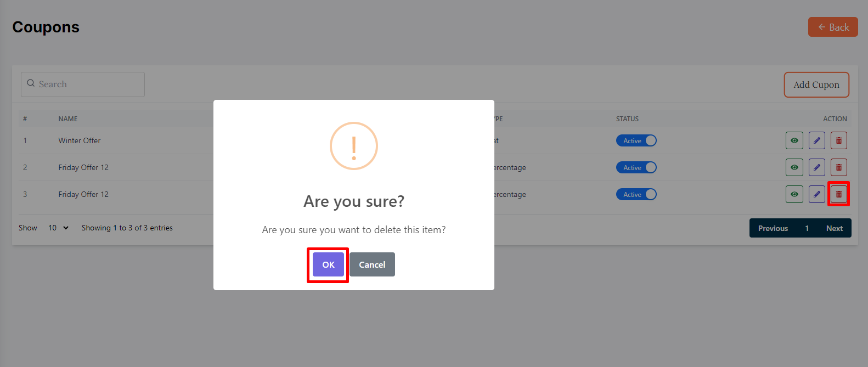The height and width of the screenshot is (367, 868).
Task: Cancel the delete confirmation dialog
Action: click(x=372, y=264)
